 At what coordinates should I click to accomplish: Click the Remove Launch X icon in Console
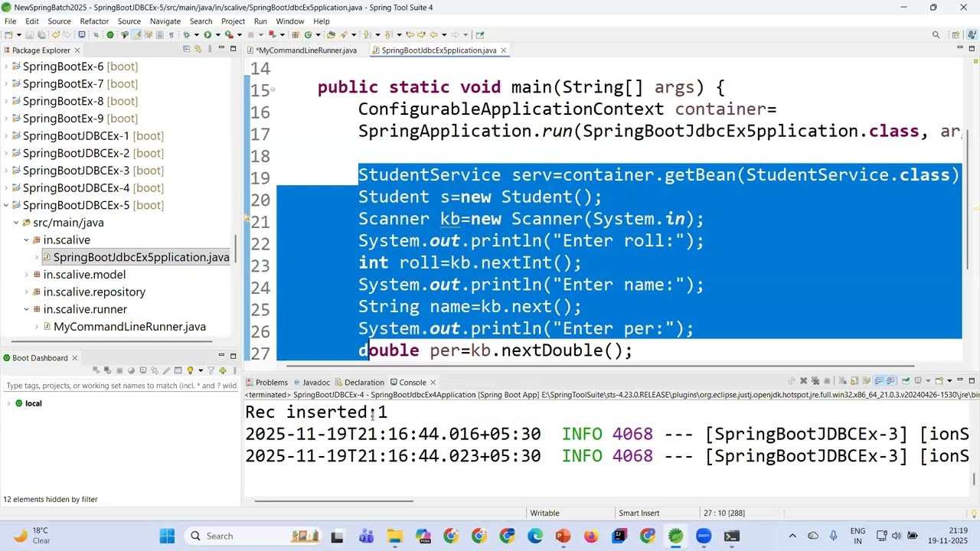point(803,380)
